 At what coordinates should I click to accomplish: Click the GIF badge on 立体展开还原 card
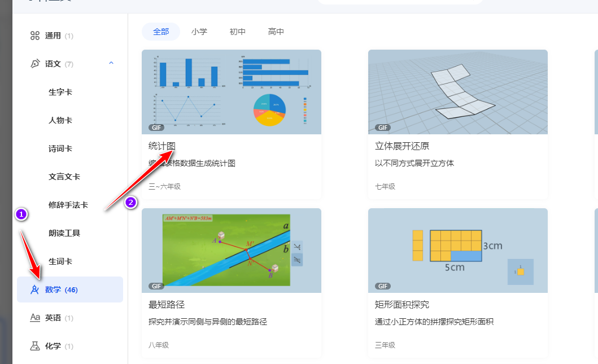pos(382,127)
